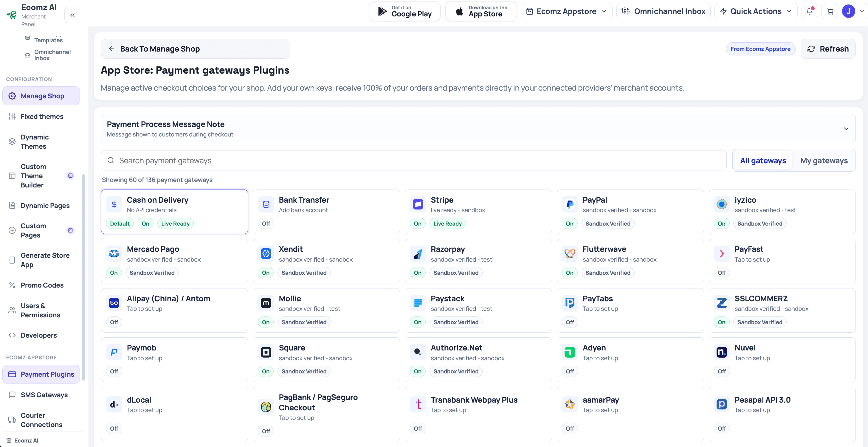This screenshot has height=447, width=868.
Task: Click "Showing 60 of 136 payment gateways" text
Action: point(157,180)
